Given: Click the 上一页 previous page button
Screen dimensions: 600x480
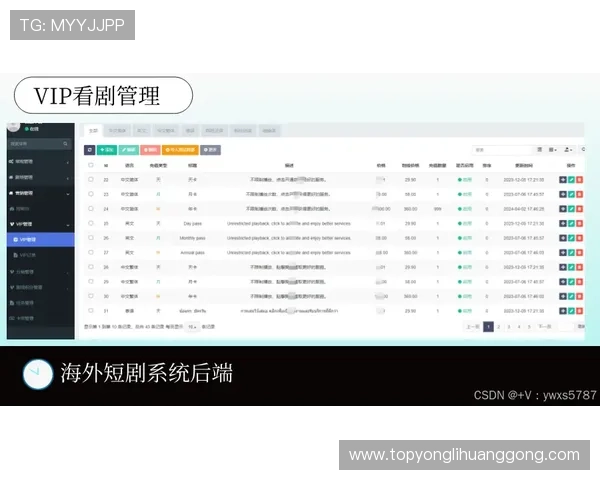Looking at the screenshot, I should coord(473,327).
